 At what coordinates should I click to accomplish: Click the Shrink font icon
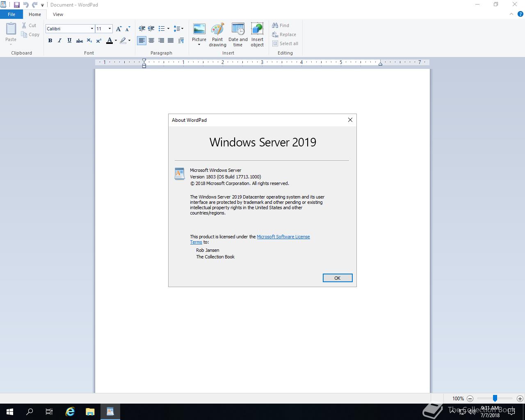pos(128,29)
